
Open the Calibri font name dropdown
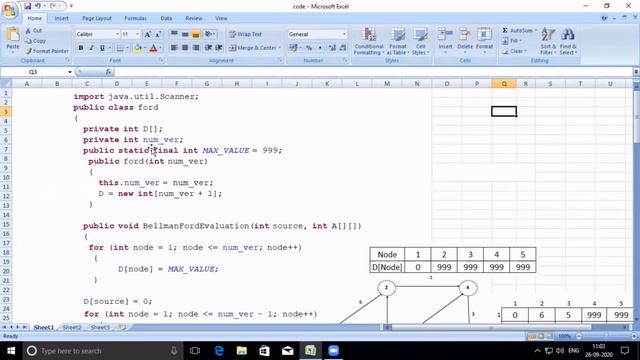click(x=117, y=34)
